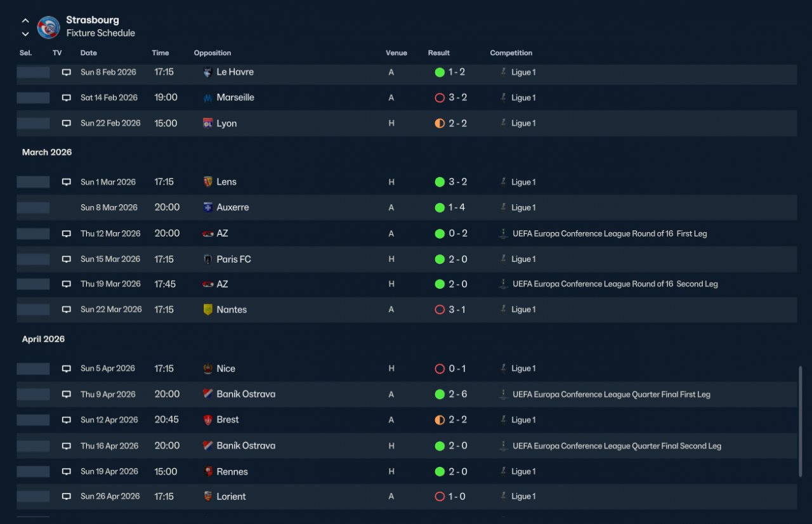Toggle selection box for Le Havre fixture

click(x=33, y=72)
